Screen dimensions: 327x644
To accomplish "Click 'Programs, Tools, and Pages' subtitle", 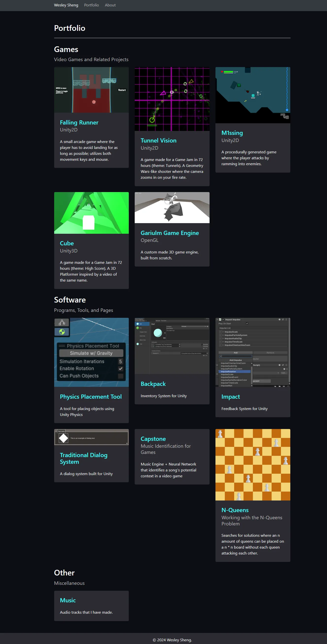I will click(84, 310).
